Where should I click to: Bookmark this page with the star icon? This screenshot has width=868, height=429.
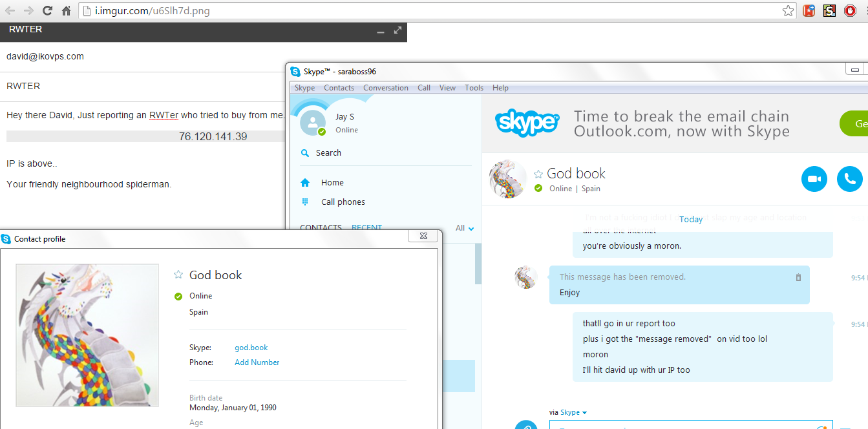(x=788, y=11)
